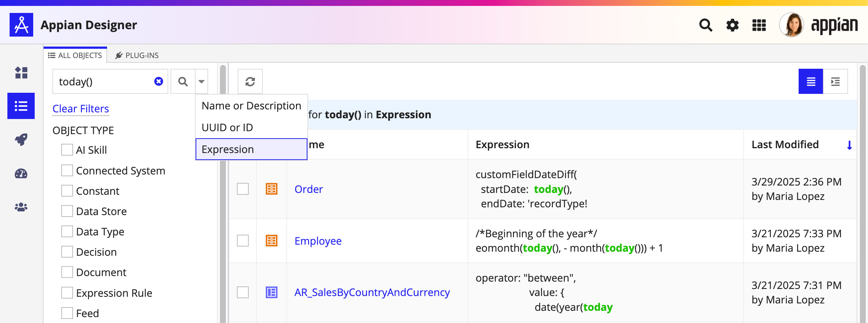Select the Order row checkbox

(243, 189)
